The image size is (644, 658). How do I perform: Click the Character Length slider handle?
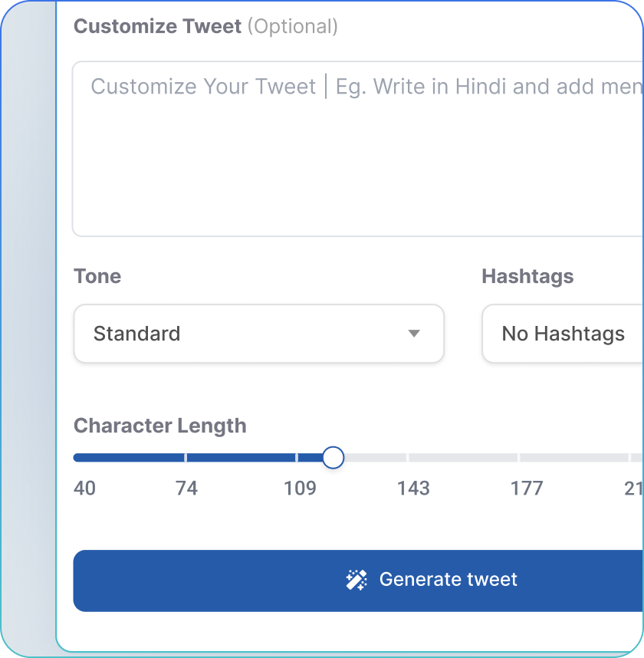pos(333,457)
